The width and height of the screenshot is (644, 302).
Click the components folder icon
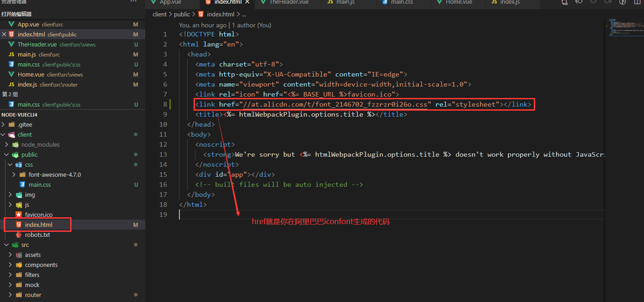pos(19,265)
